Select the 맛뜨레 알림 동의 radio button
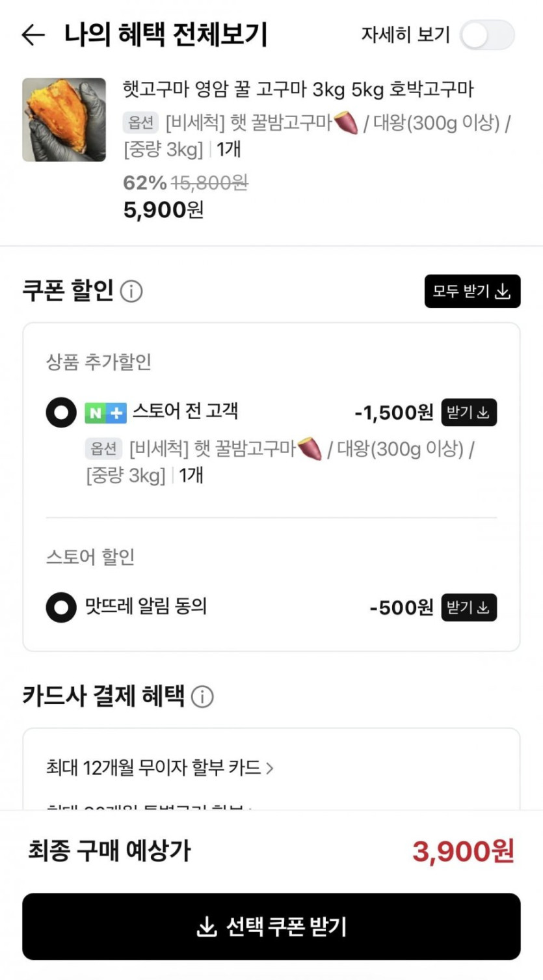Viewport: 543px width, 980px height. pyautogui.click(x=61, y=608)
